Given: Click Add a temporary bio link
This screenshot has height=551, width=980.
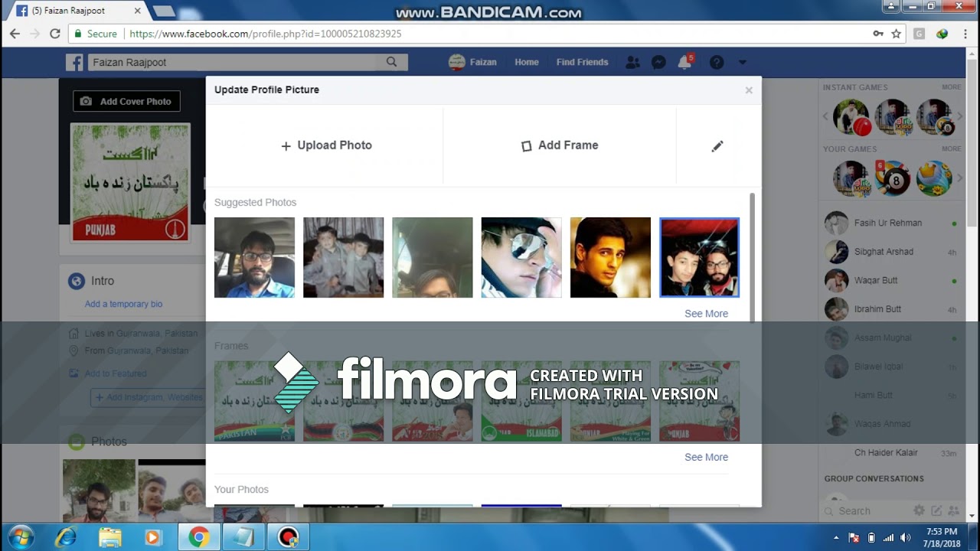Looking at the screenshot, I should 123,304.
